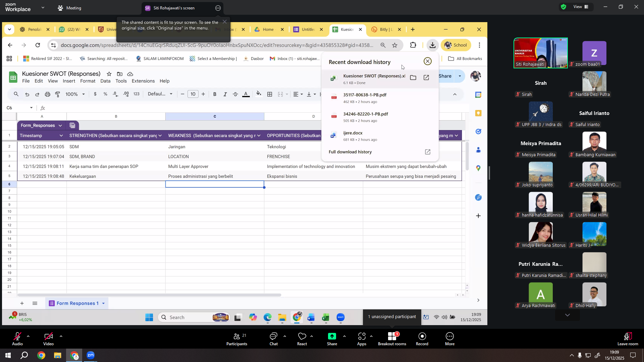This screenshot has height=362, width=644.
Task: Open horizontal align dropdown
Action: [x=298, y=94]
